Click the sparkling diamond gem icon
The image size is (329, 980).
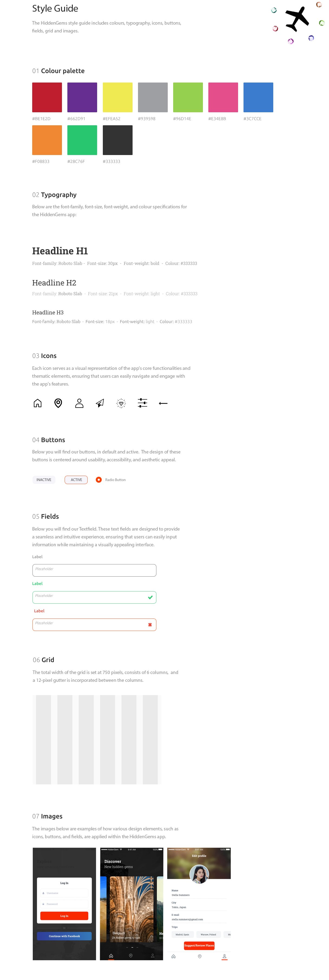click(x=121, y=403)
